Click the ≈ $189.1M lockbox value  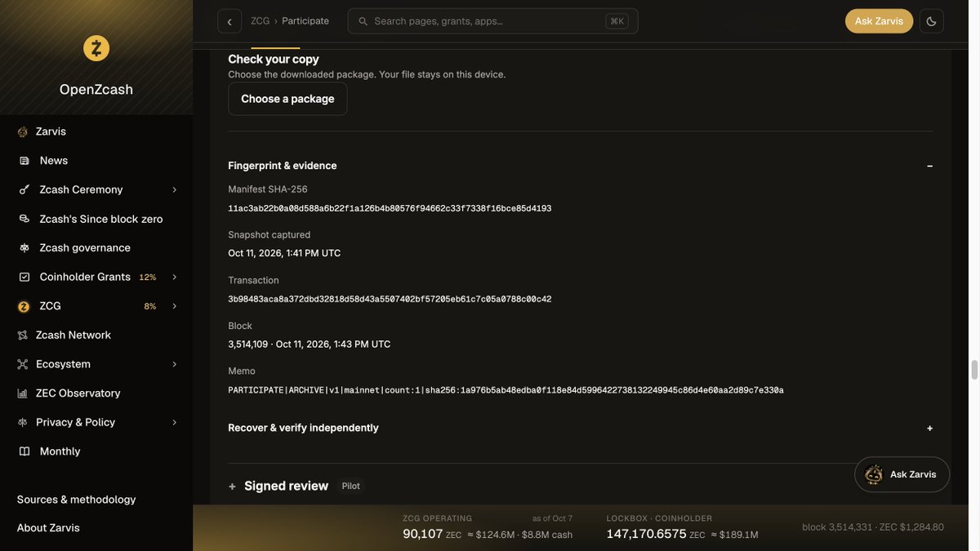click(x=735, y=535)
